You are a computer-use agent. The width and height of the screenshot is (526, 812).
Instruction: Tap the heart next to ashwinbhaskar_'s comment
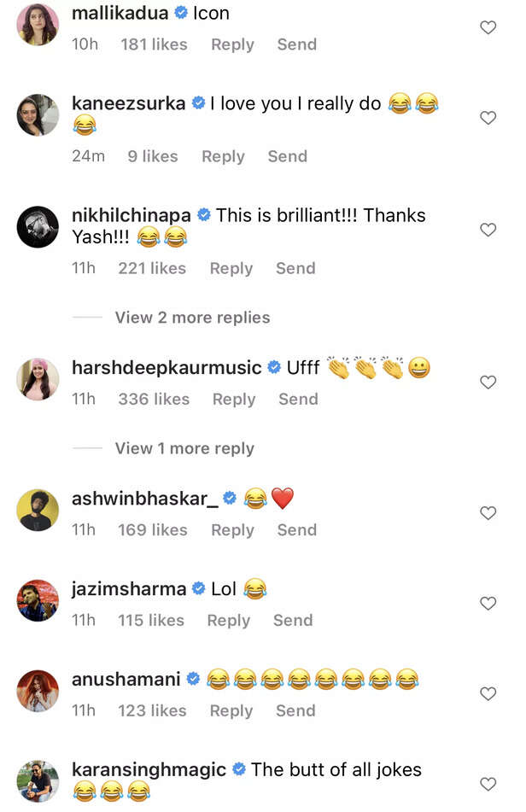click(488, 512)
